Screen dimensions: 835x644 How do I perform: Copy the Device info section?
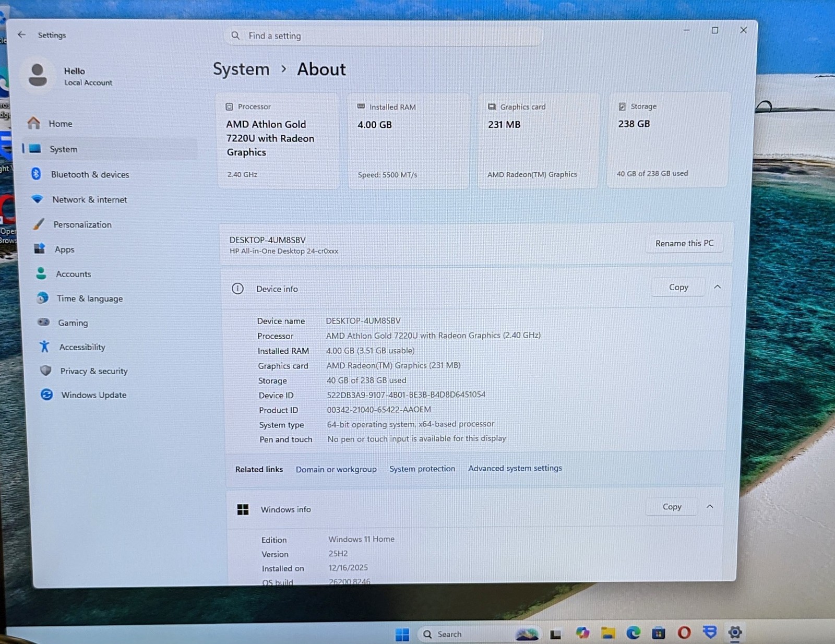[678, 287]
